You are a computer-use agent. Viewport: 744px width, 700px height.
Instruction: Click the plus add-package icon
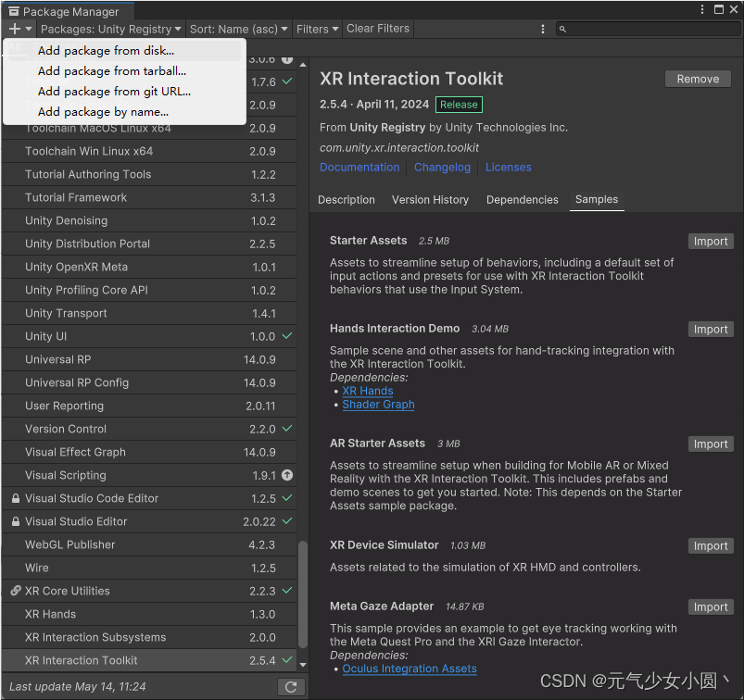point(15,29)
